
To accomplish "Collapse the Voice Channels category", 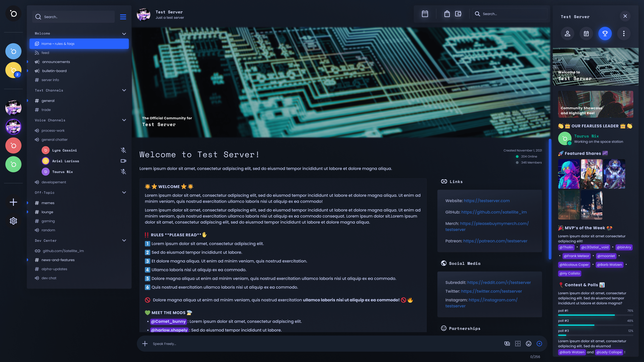I will pyautogui.click(x=124, y=120).
